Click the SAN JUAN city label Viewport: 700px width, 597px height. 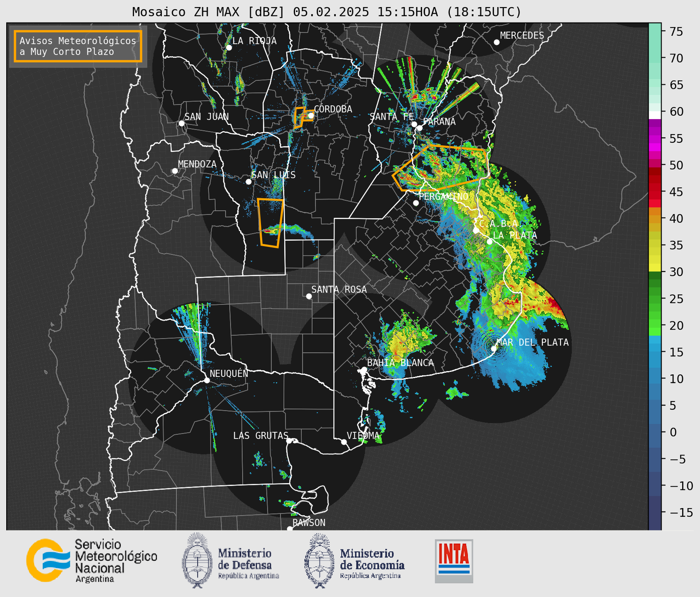coord(206,117)
